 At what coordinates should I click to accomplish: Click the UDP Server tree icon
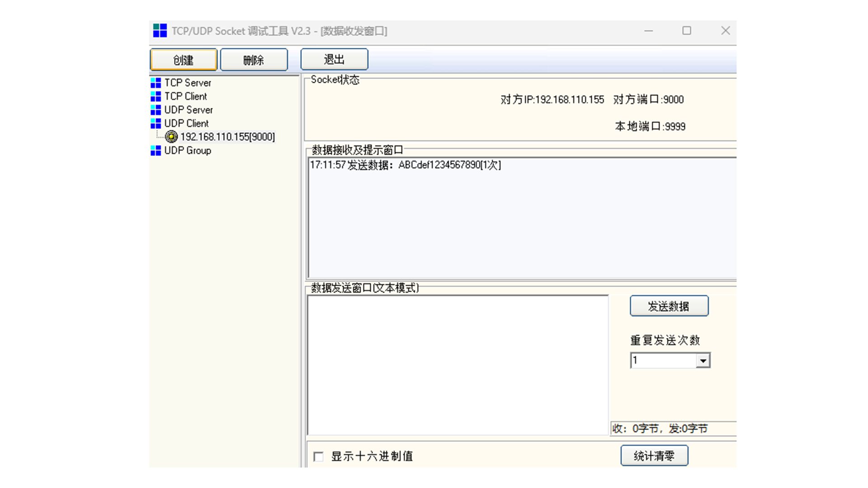point(156,110)
